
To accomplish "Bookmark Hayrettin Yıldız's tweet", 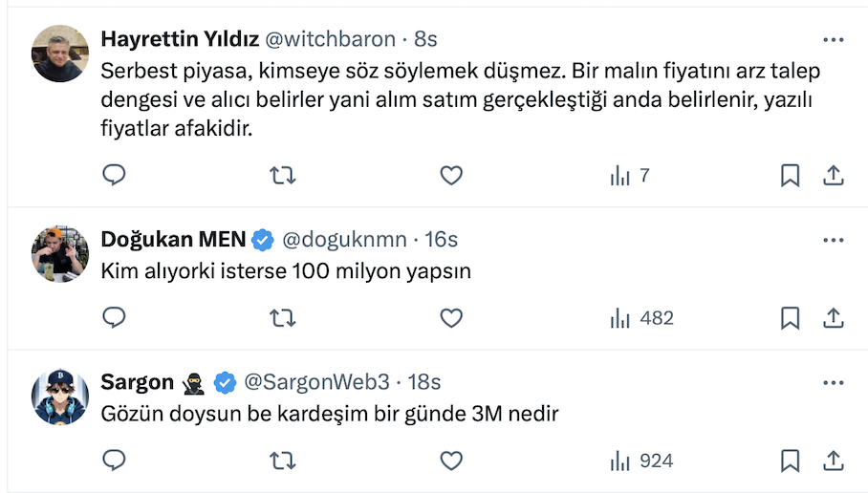I will [791, 175].
